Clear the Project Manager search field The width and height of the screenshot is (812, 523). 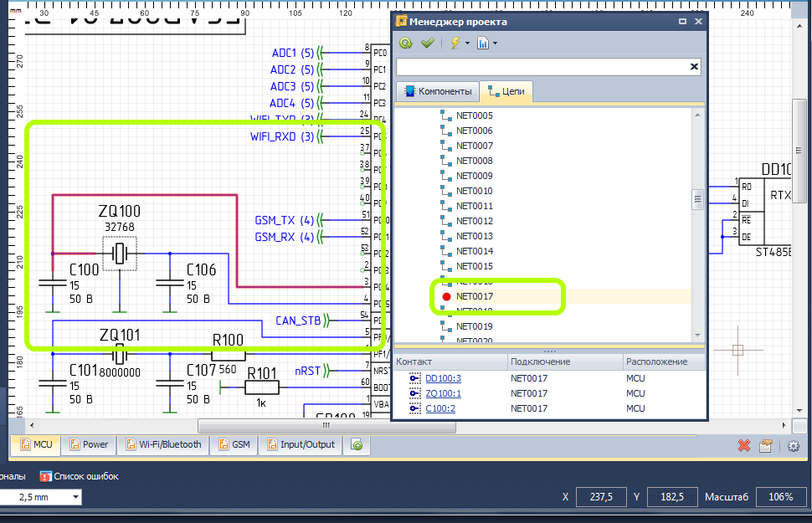(x=694, y=66)
